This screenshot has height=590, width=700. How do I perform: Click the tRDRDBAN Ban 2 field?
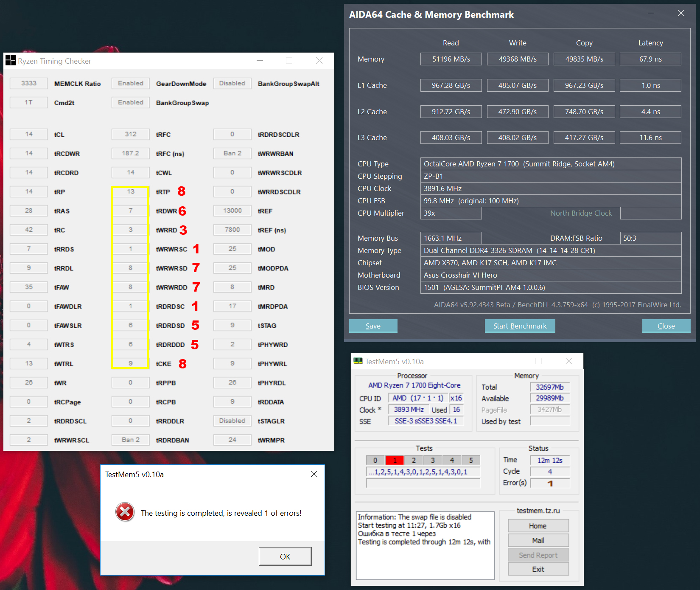coord(131,440)
